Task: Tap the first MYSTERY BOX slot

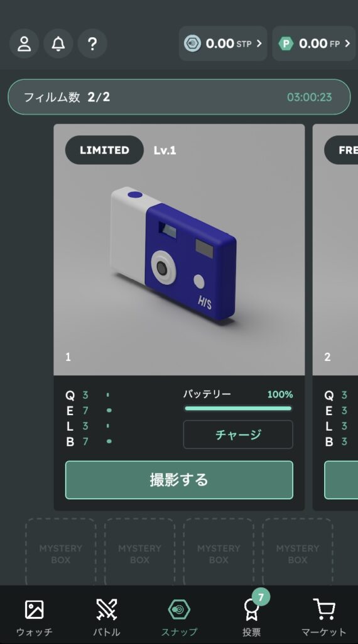Action: [61, 552]
